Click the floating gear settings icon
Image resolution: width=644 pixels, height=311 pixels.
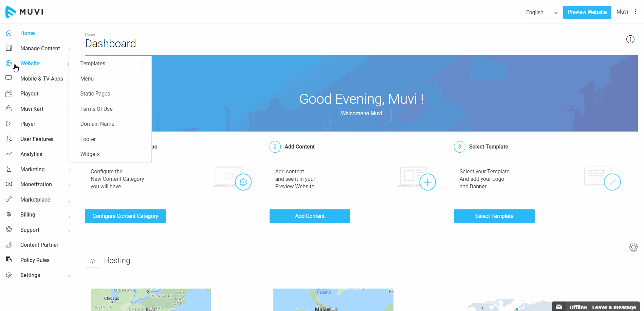[633, 247]
